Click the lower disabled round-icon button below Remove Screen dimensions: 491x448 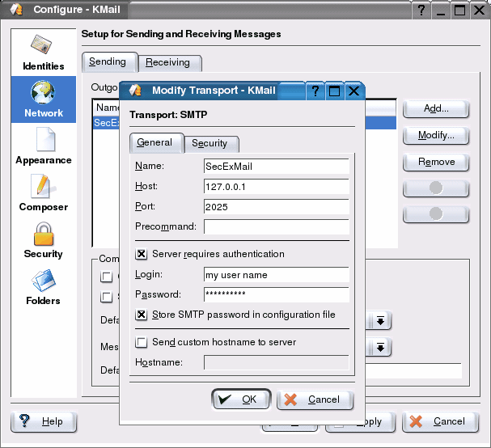[x=436, y=214]
